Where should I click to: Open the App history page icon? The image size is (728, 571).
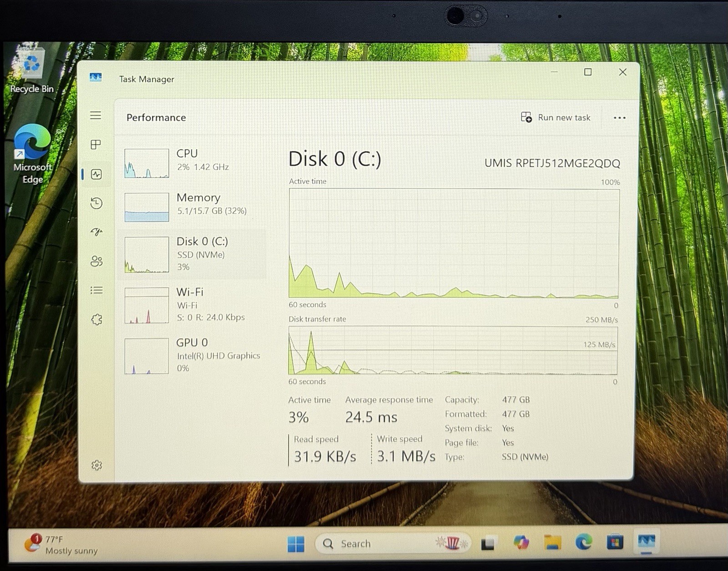[96, 203]
